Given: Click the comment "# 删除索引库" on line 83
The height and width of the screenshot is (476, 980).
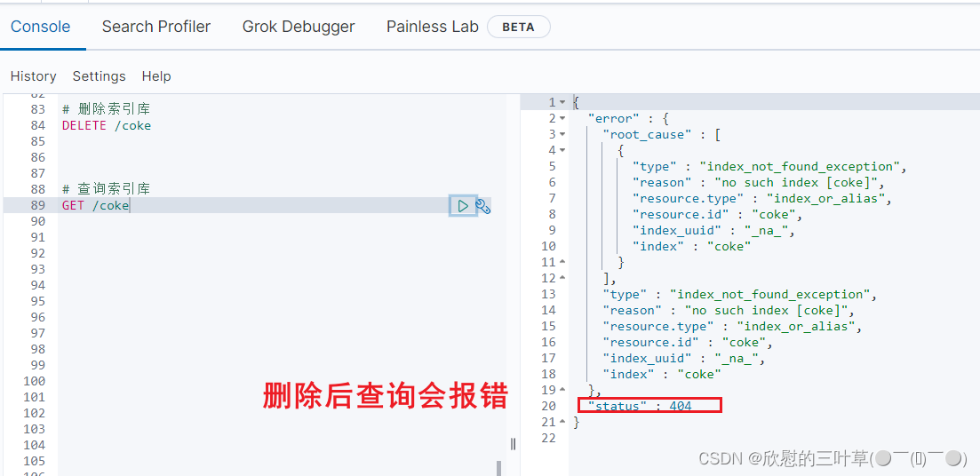Looking at the screenshot, I should 106,109.
